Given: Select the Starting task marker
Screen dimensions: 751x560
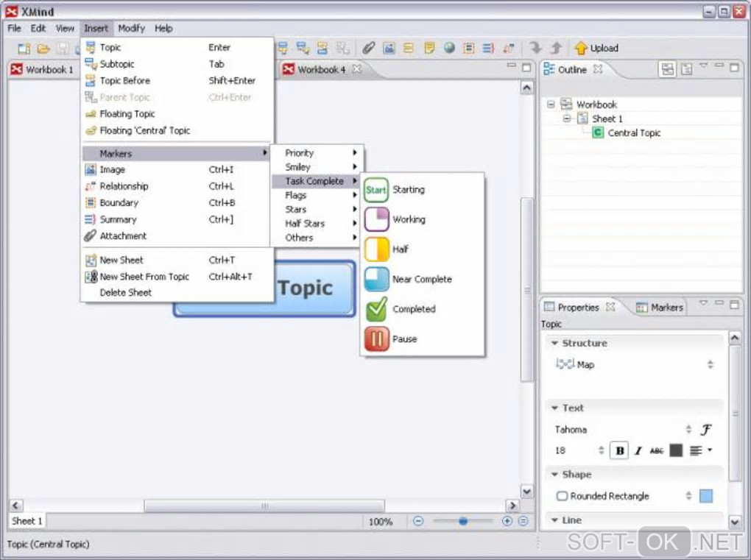Looking at the screenshot, I should [421, 190].
